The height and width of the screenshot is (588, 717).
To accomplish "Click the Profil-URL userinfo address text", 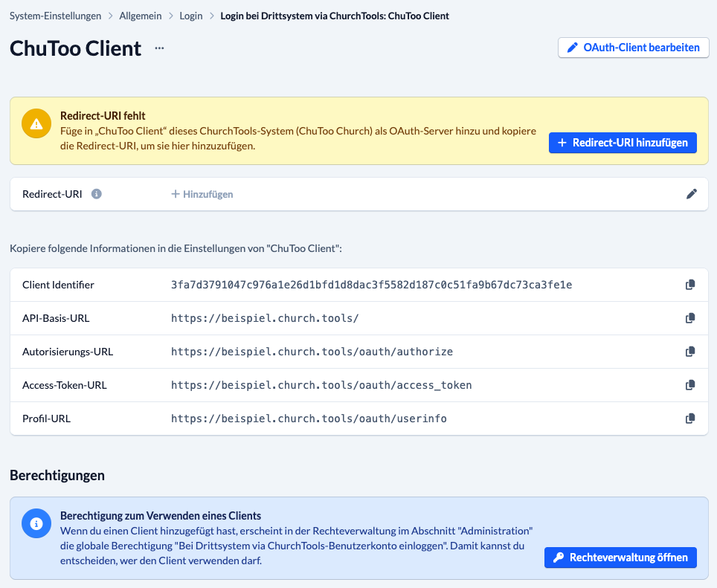I will [309, 419].
